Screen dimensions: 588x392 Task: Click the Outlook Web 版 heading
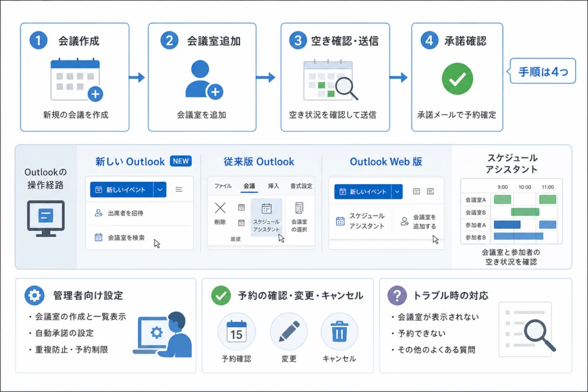386,161
